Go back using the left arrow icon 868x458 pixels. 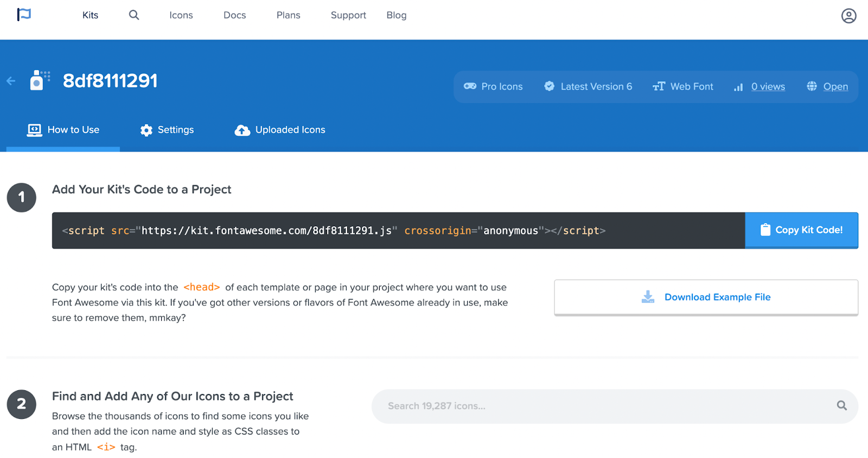click(11, 81)
